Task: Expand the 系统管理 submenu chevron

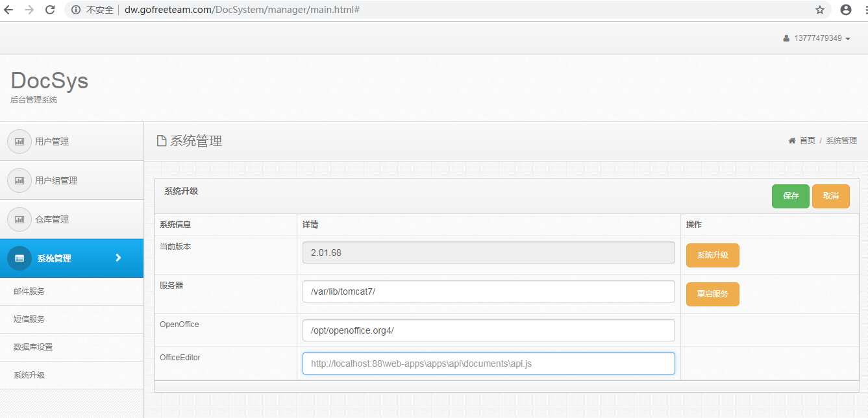Action: click(x=118, y=258)
